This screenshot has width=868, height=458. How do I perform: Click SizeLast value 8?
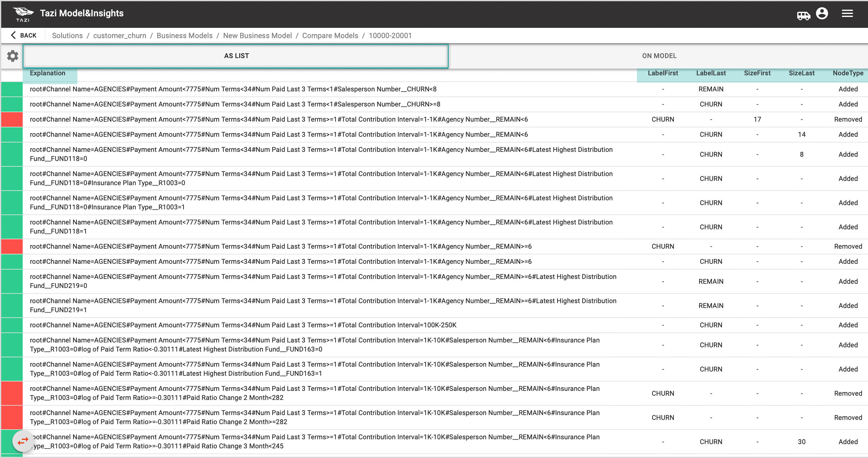point(802,154)
